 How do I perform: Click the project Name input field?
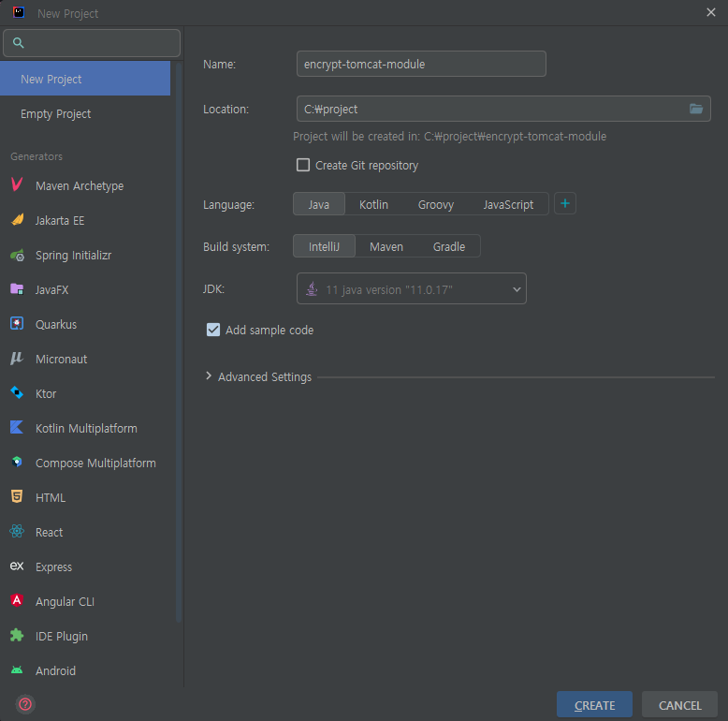pyautogui.click(x=421, y=64)
